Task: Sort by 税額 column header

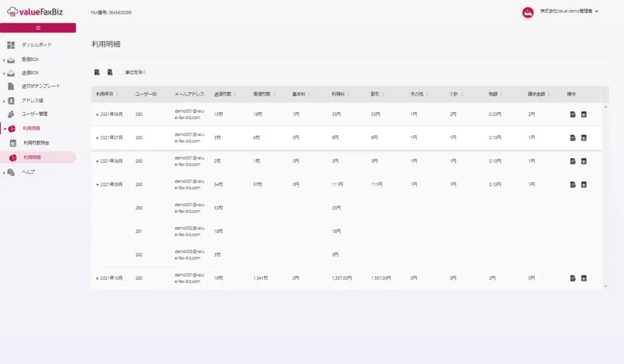Action: (x=495, y=94)
